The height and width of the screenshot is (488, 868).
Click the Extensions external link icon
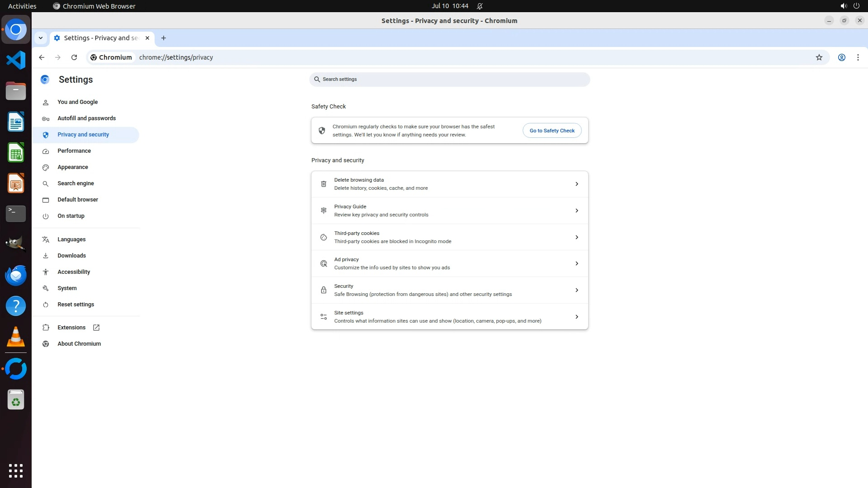click(x=96, y=328)
